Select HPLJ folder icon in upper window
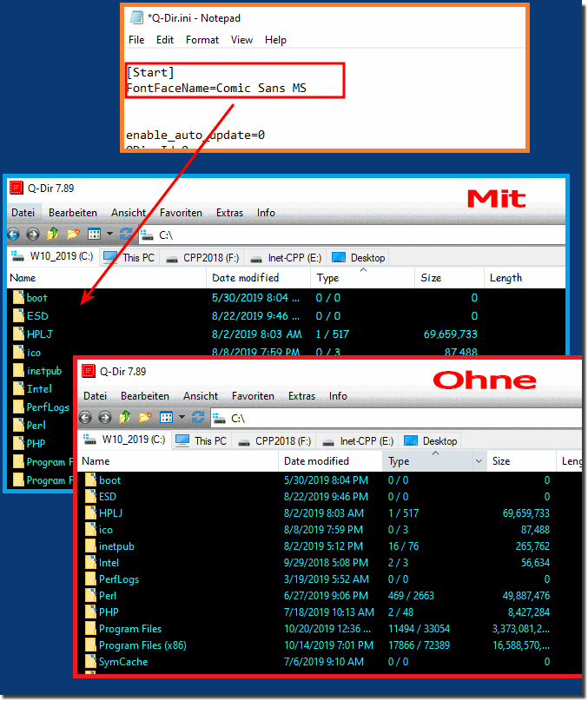This screenshot has width=588, height=701. [19, 334]
